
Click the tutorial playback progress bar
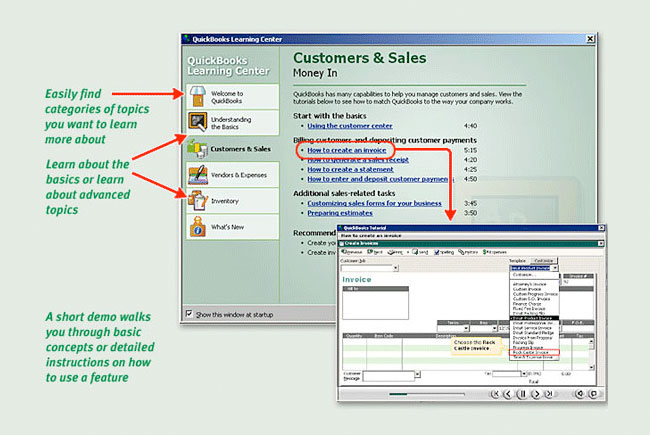pos(427,394)
